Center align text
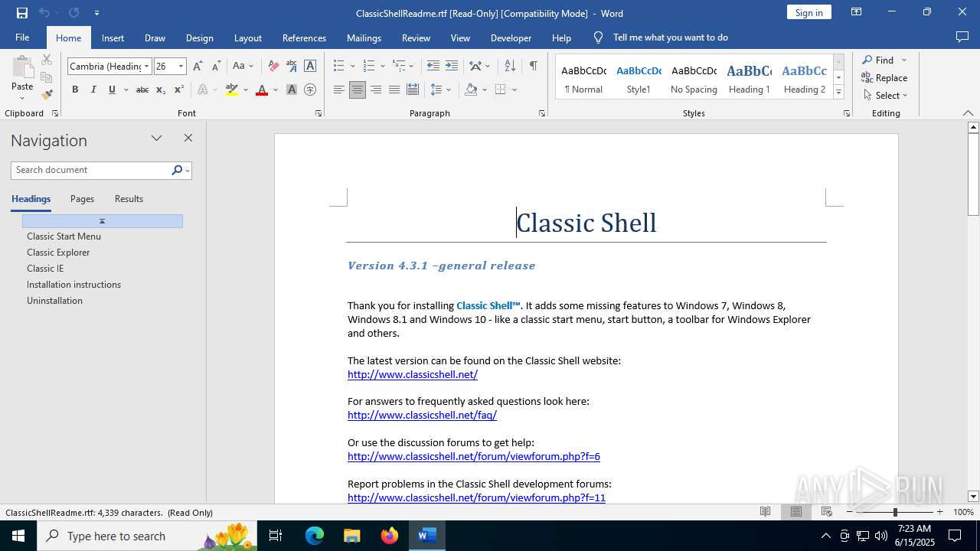The image size is (980, 551). (358, 90)
